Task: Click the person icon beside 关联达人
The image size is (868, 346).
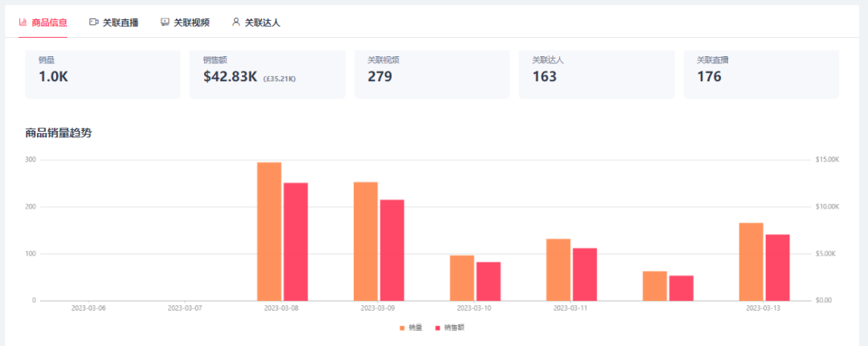Action: 235,22
